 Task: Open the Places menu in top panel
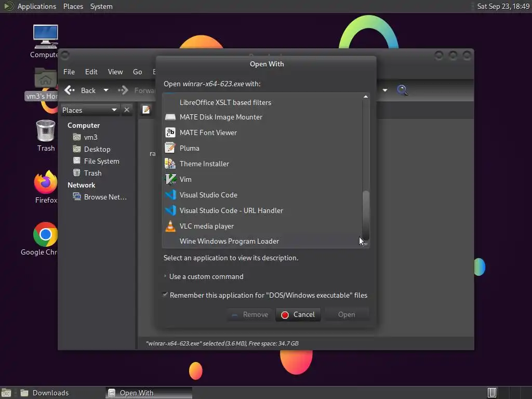point(73,6)
